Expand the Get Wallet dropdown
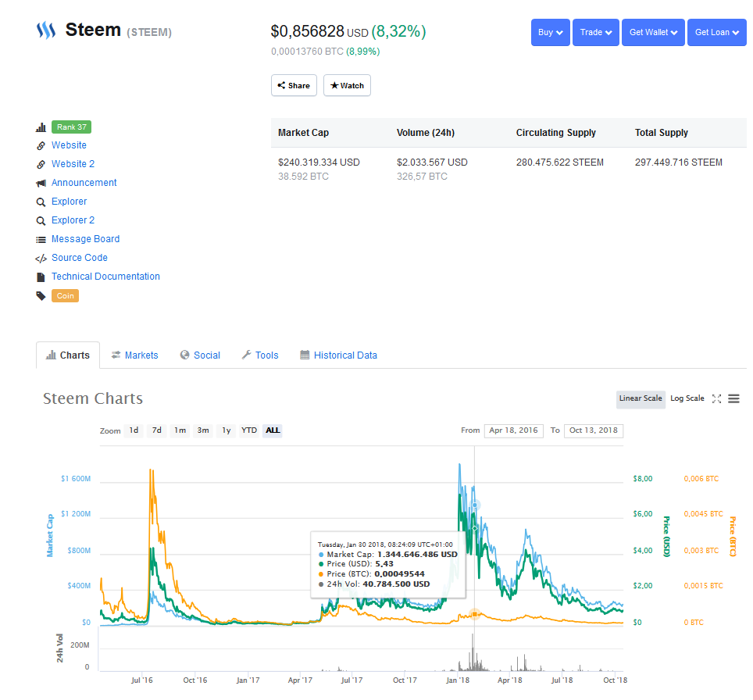753x700 pixels. pyautogui.click(x=653, y=32)
